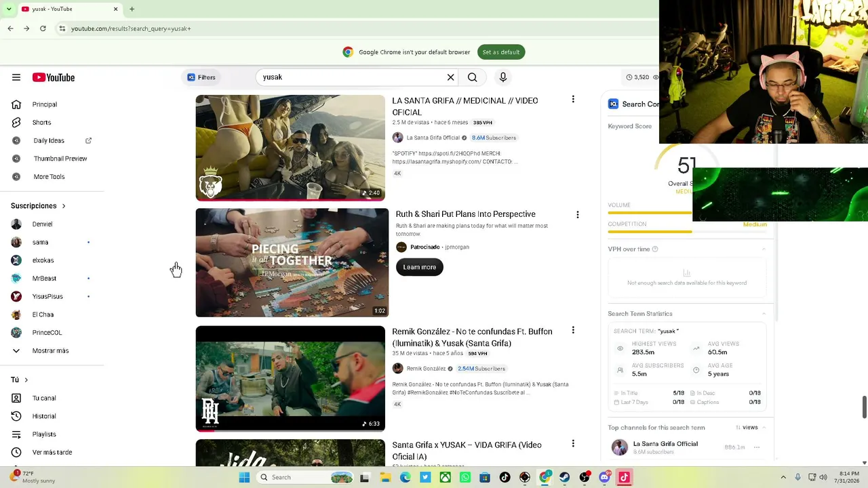Screen dimensions: 868x488
Task: Open the Filters button
Action: coord(201,77)
